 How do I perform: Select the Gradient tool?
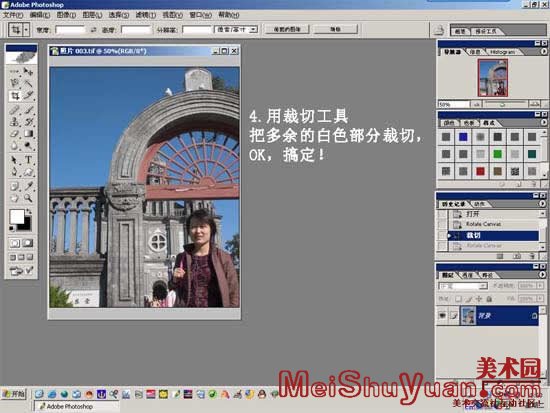[x=28, y=134]
